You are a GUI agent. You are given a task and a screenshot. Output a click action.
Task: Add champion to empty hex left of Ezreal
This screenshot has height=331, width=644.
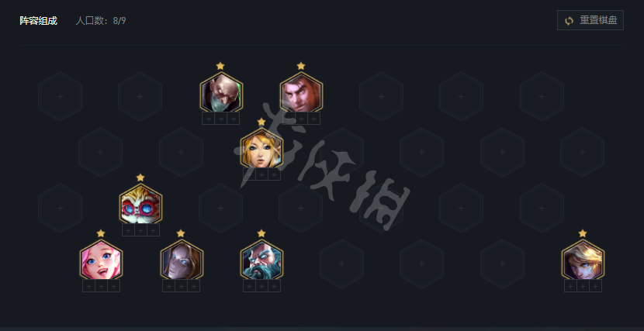coord(502,264)
